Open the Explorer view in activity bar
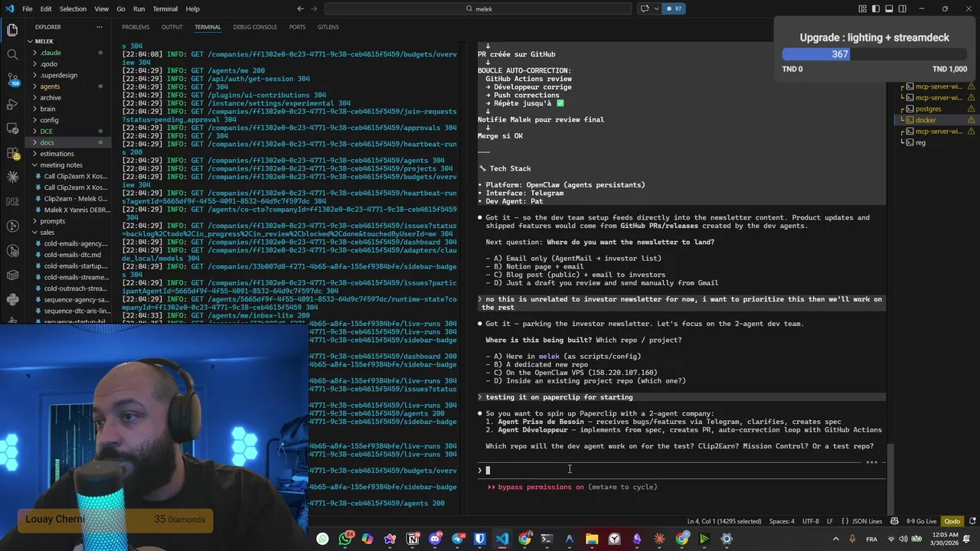 pyautogui.click(x=12, y=31)
